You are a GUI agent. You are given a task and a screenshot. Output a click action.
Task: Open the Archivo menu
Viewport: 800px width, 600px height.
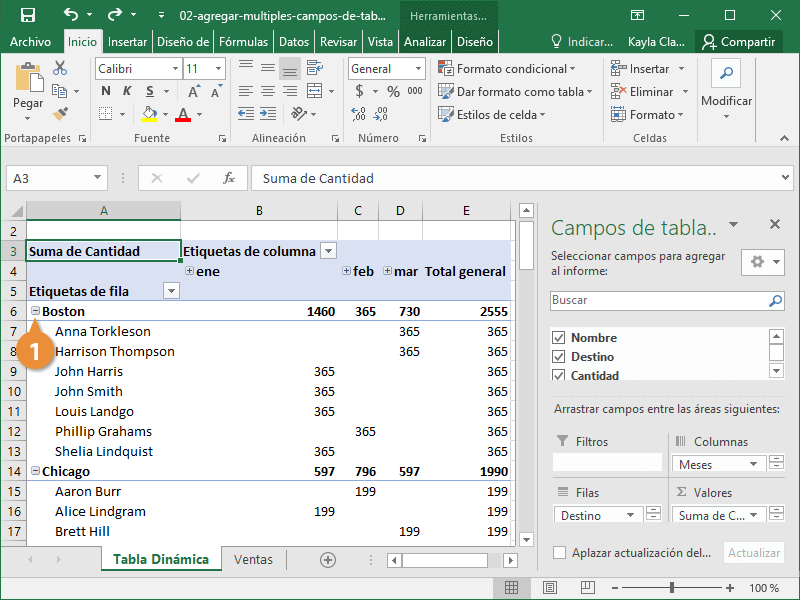pos(30,42)
